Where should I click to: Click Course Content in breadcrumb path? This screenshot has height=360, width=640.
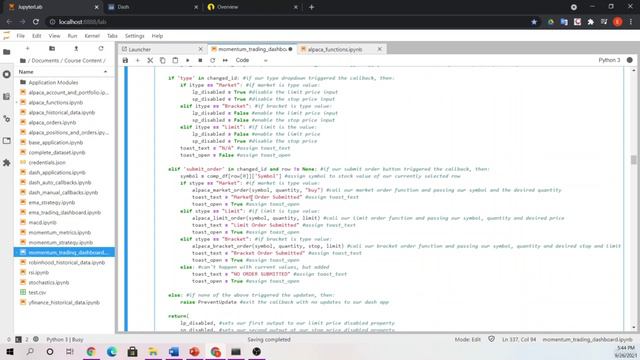tap(83, 60)
